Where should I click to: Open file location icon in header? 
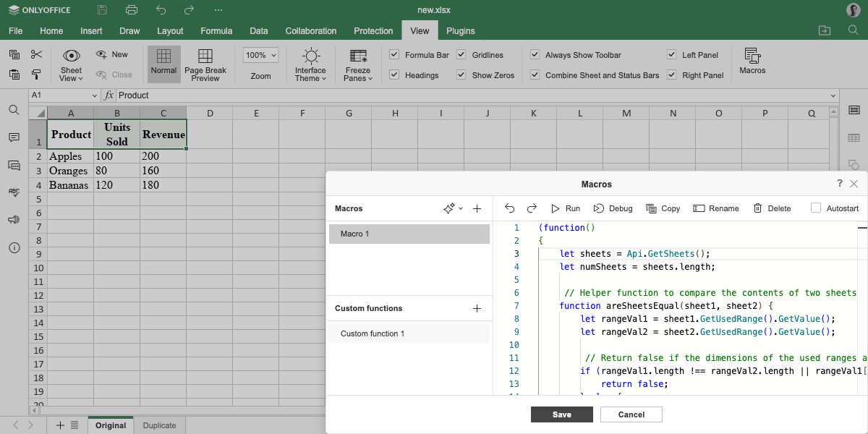pos(824,30)
